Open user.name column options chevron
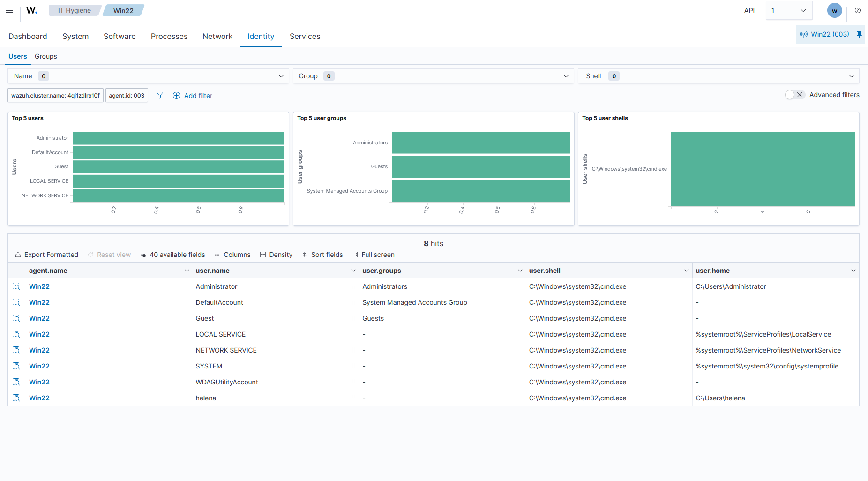 point(353,271)
